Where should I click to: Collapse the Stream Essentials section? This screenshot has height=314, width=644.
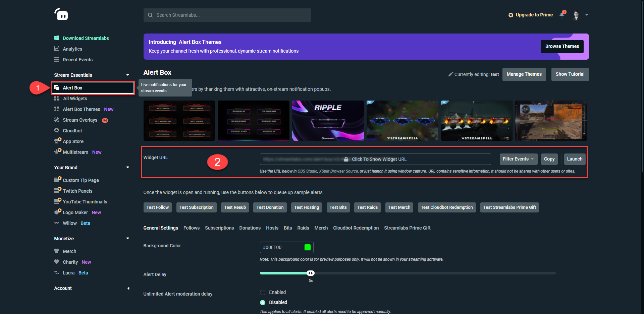click(128, 75)
